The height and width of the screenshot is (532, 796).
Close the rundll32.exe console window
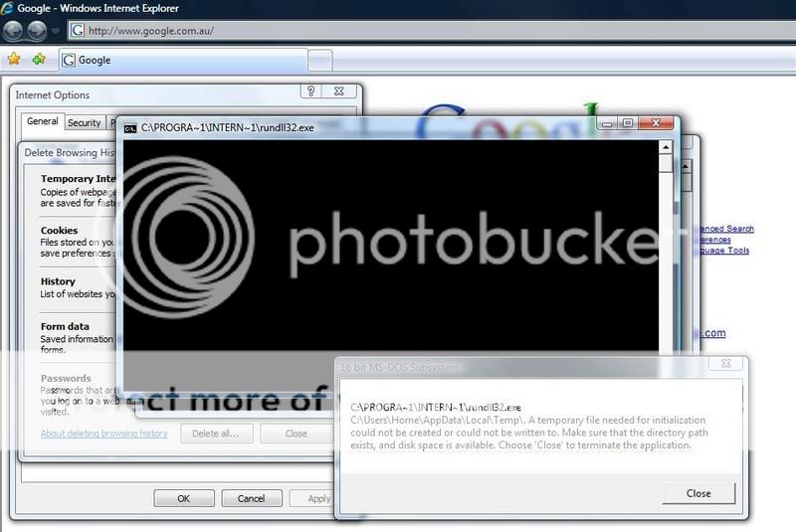(656, 122)
